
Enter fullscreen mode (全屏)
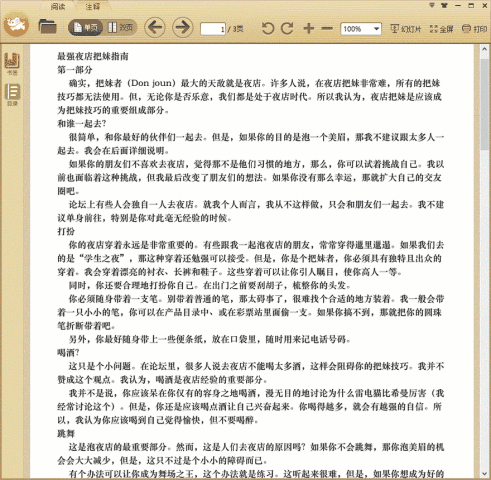441,29
